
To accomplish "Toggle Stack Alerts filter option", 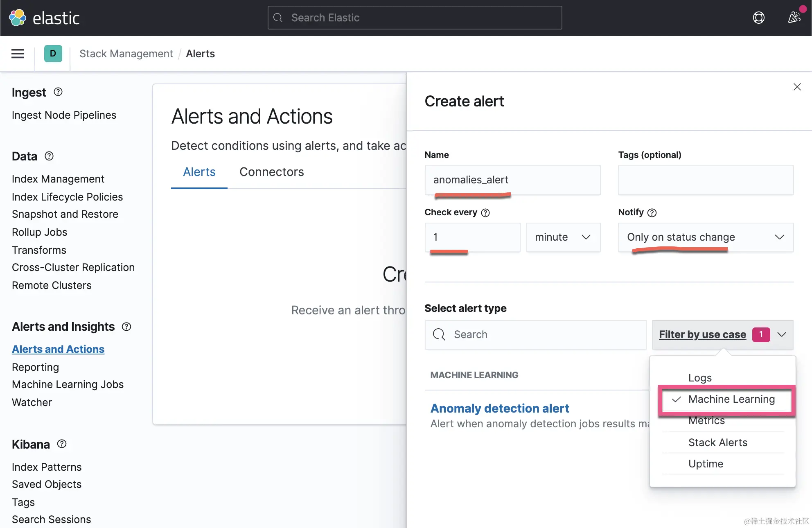I will point(717,442).
